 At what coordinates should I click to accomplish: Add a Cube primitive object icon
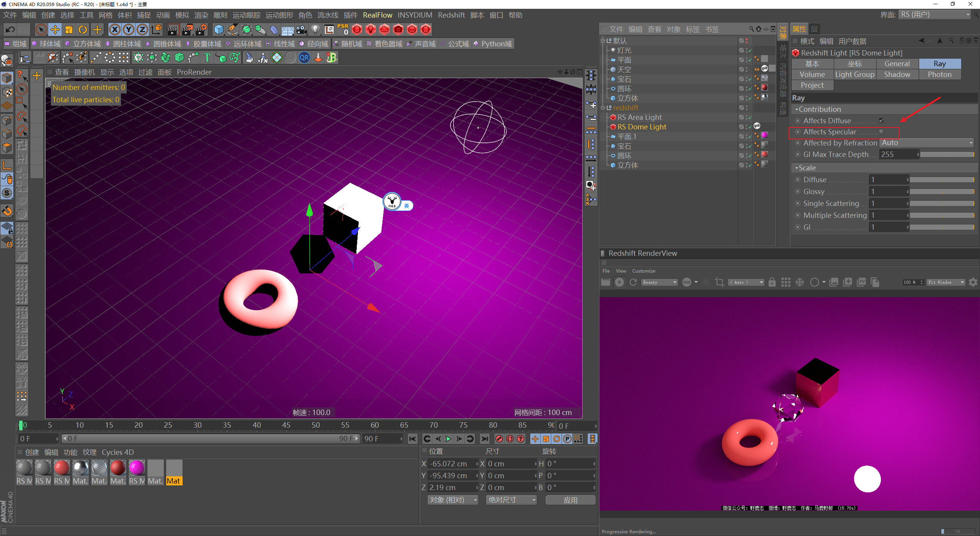pyautogui.click(x=219, y=29)
